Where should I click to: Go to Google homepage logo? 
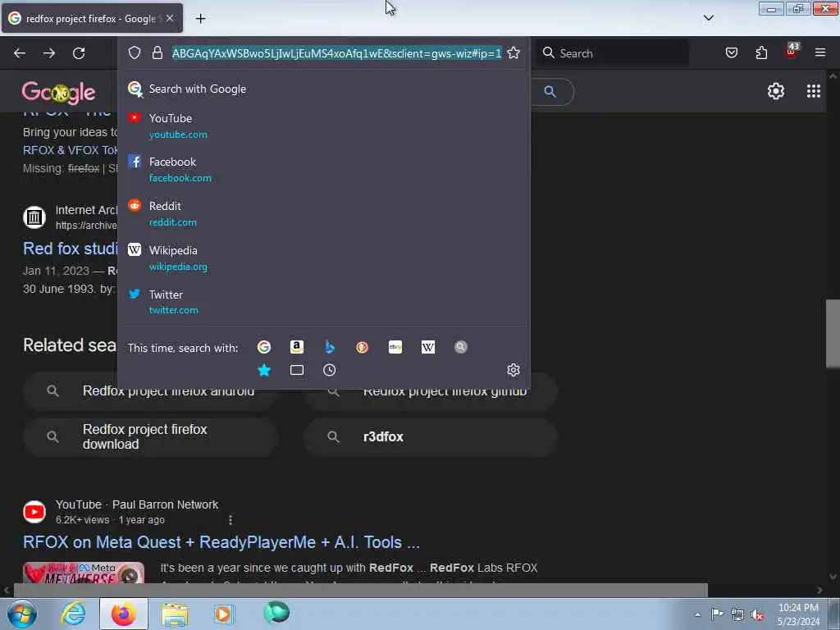[x=59, y=92]
